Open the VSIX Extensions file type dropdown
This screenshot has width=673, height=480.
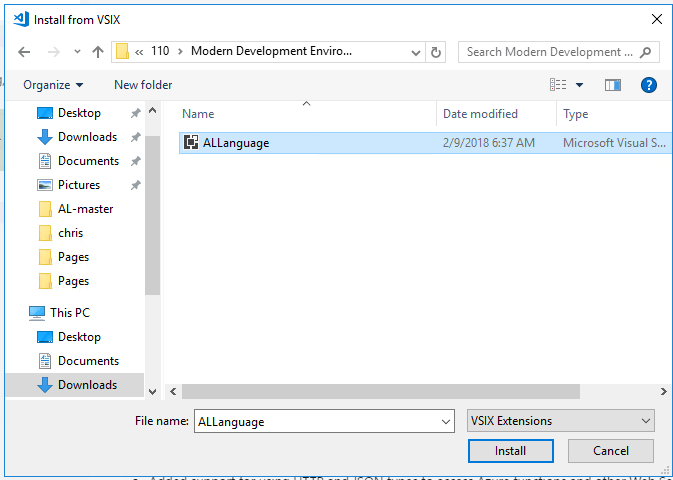coord(561,421)
